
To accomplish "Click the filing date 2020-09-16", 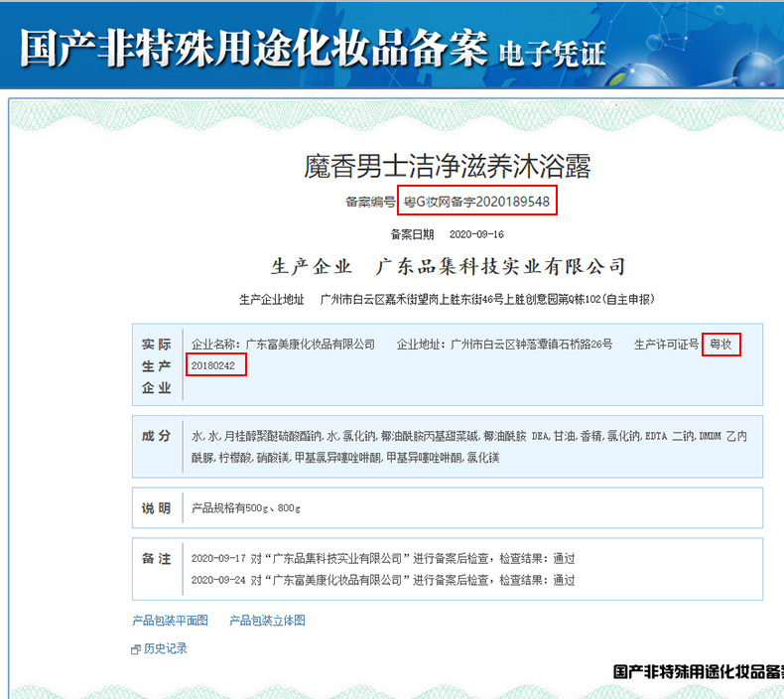I will pyautogui.click(x=476, y=234).
